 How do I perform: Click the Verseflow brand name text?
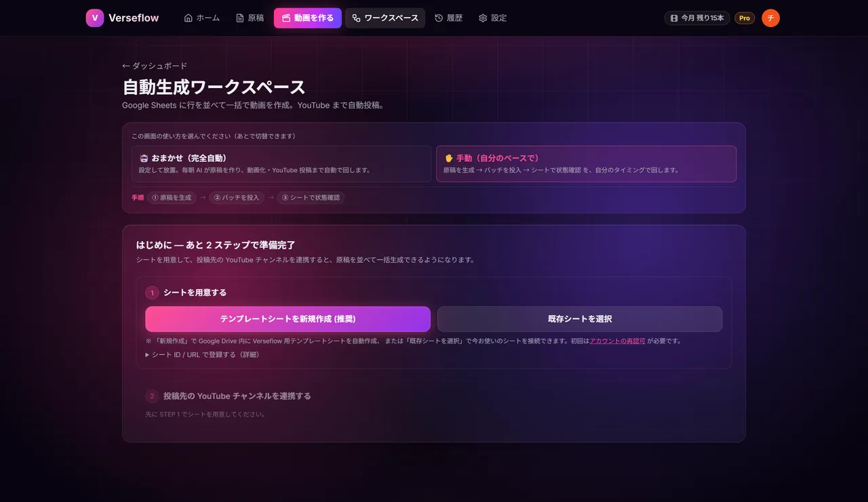tap(134, 18)
